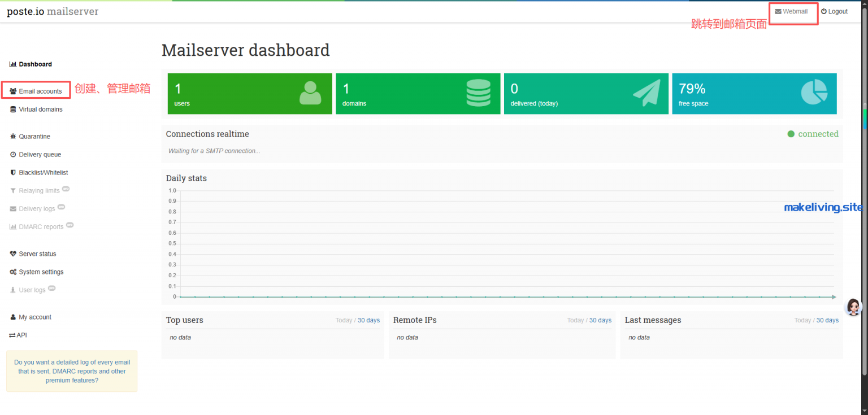Log out using the Logout link
Image resolution: width=868 pixels, height=415 pixels.
tap(835, 11)
